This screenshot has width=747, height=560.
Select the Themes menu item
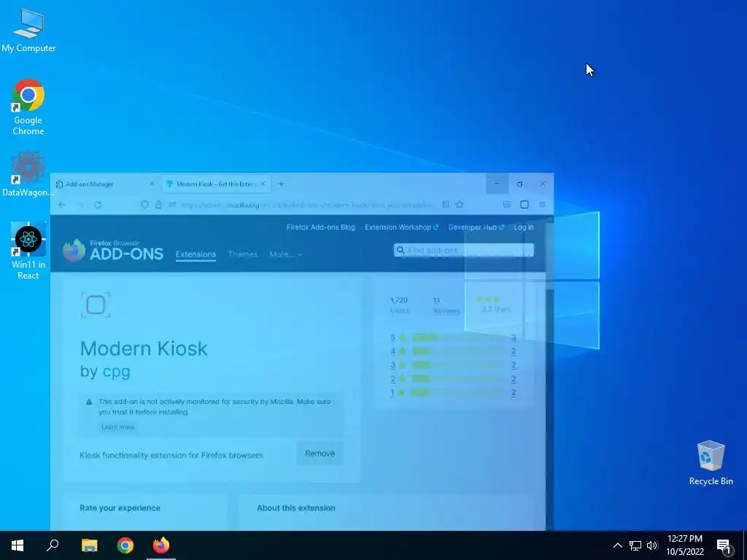coord(242,254)
